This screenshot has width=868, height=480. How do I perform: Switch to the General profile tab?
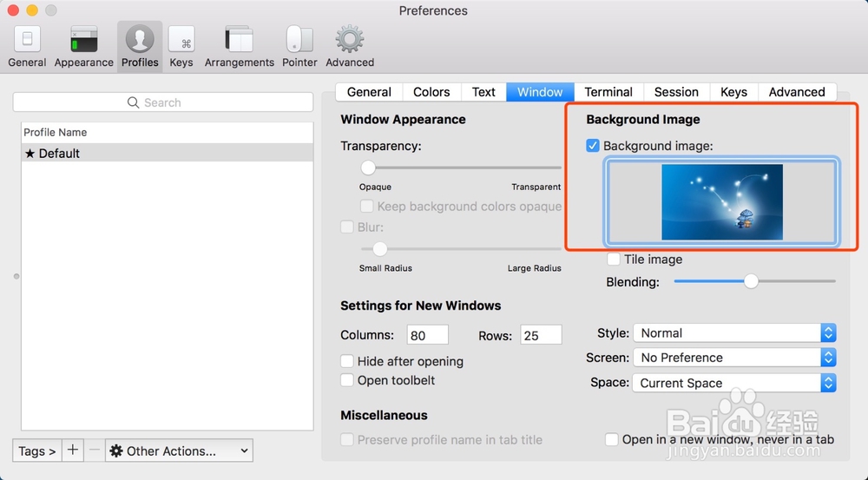click(x=369, y=92)
